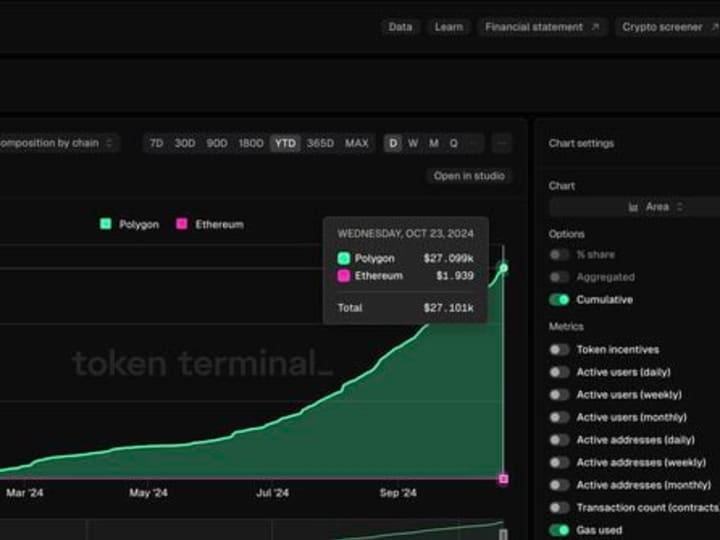Open the Crypto screener link
This screenshot has width=720, height=540.
tap(668, 27)
